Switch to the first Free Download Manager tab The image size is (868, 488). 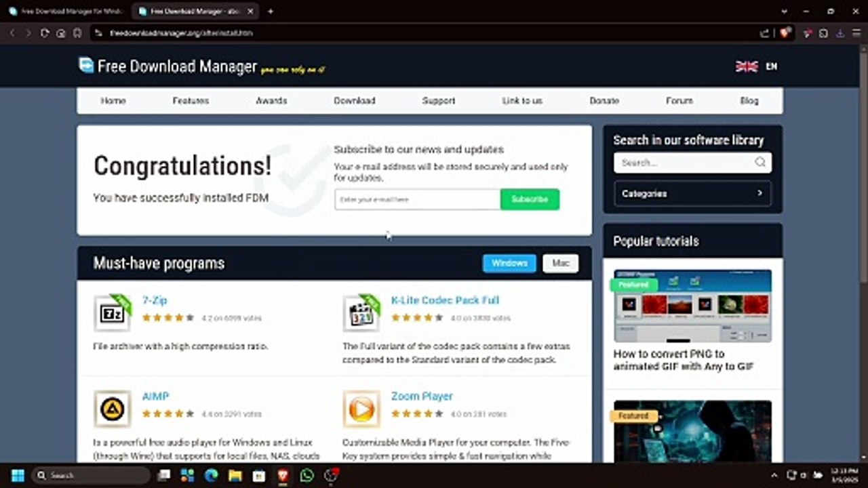pos(66,12)
